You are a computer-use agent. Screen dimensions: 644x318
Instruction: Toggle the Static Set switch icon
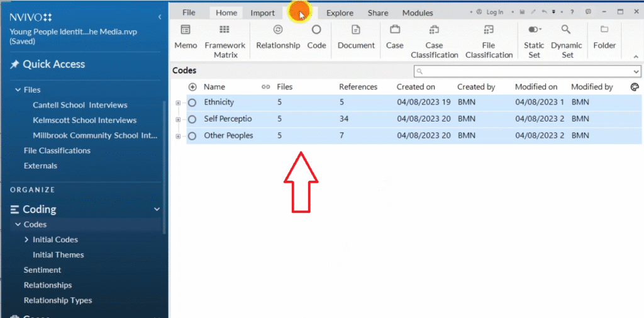534,30
